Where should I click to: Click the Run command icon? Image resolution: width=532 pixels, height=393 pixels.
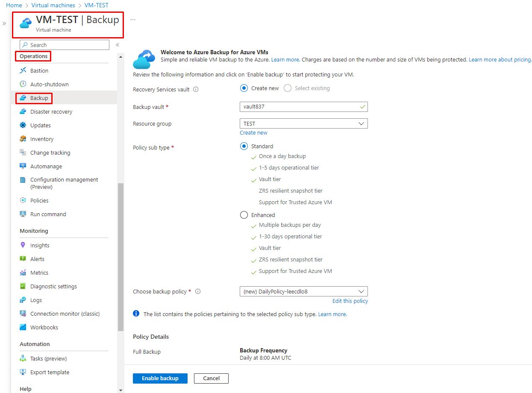tap(23, 214)
